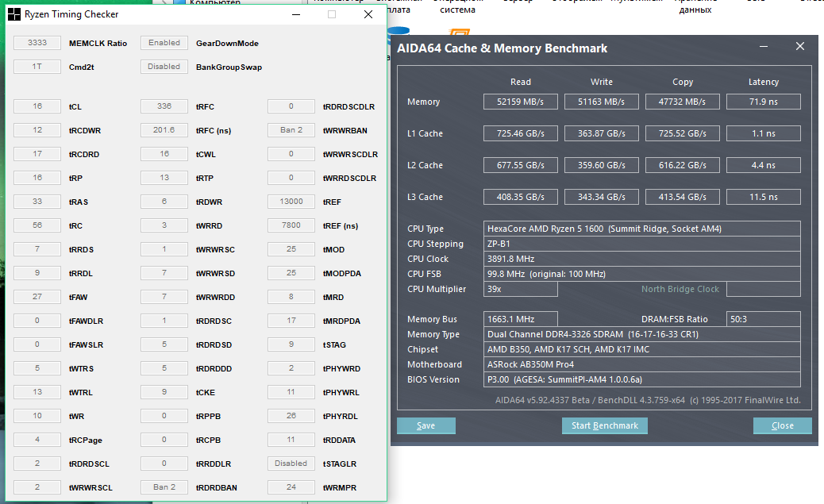Click the tREF value field showing 13000

291,202
